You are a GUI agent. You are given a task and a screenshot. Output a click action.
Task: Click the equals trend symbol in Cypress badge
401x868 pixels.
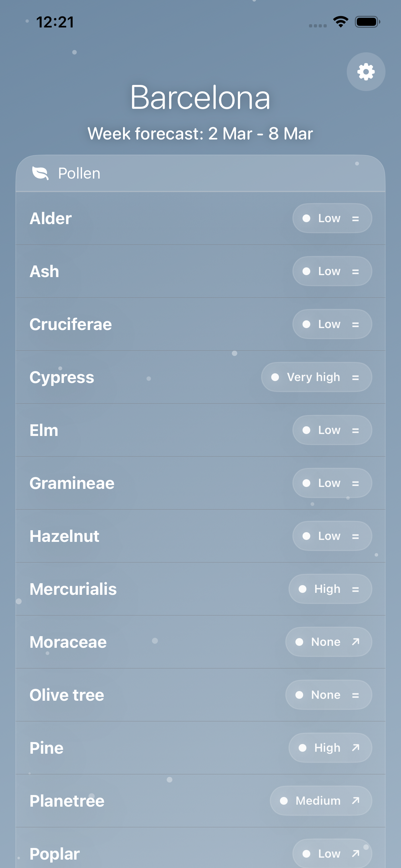[356, 377]
